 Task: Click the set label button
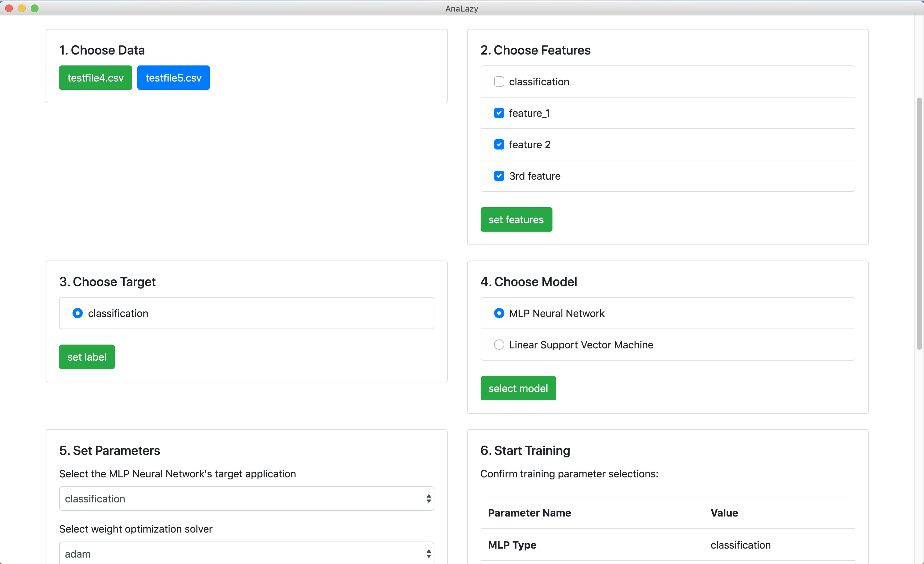click(x=87, y=357)
